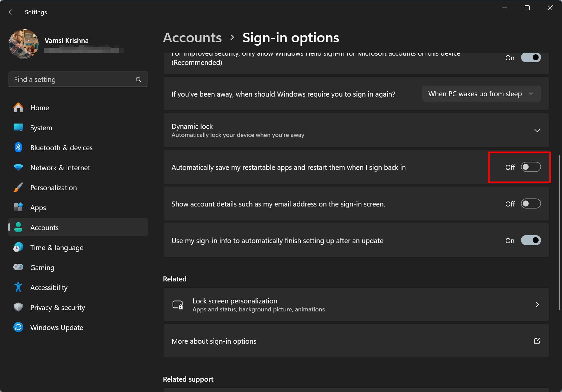The width and height of the screenshot is (562, 392).
Task: Click the back arrow icon
Action: point(12,12)
